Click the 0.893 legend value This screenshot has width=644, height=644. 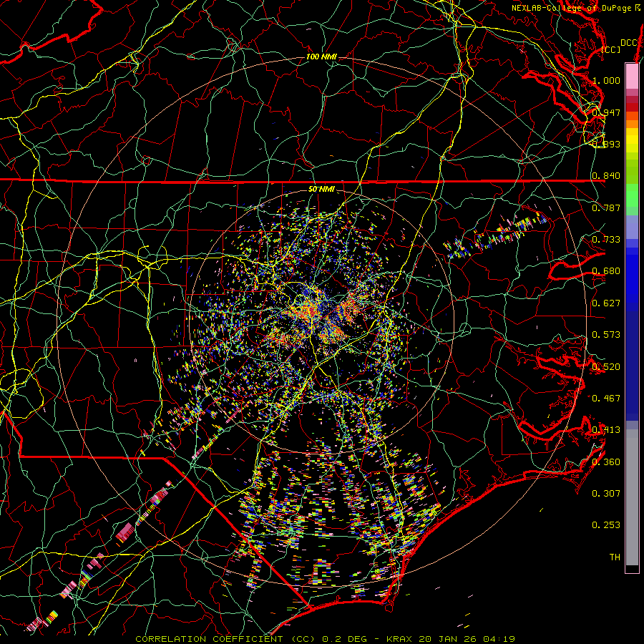coord(606,144)
